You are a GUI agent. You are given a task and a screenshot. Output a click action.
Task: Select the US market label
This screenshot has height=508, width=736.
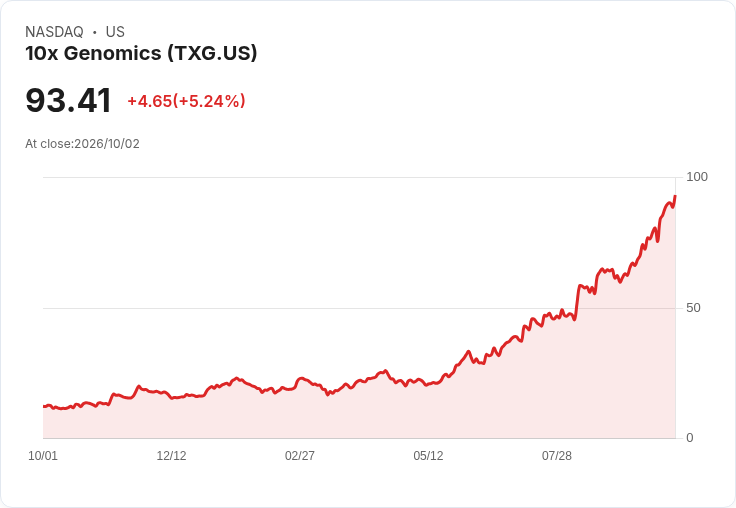(115, 32)
